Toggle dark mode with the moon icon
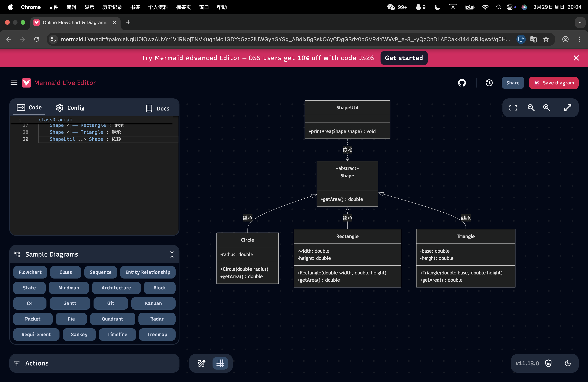Image resolution: width=588 pixels, height=382 pixels. [x=568, y=363]
